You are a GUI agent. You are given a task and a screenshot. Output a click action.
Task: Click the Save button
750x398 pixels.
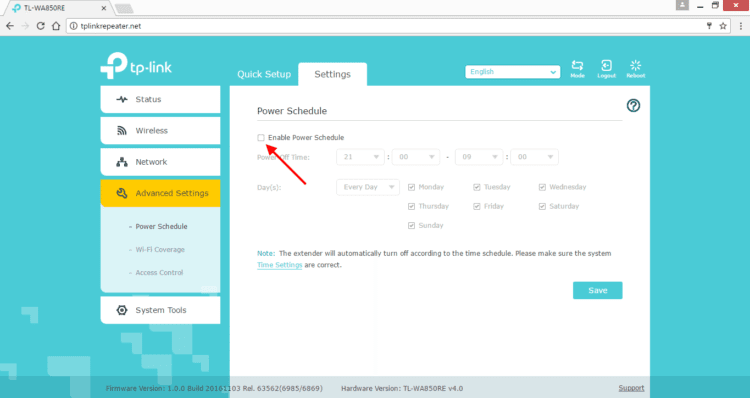tap(597, 290)
